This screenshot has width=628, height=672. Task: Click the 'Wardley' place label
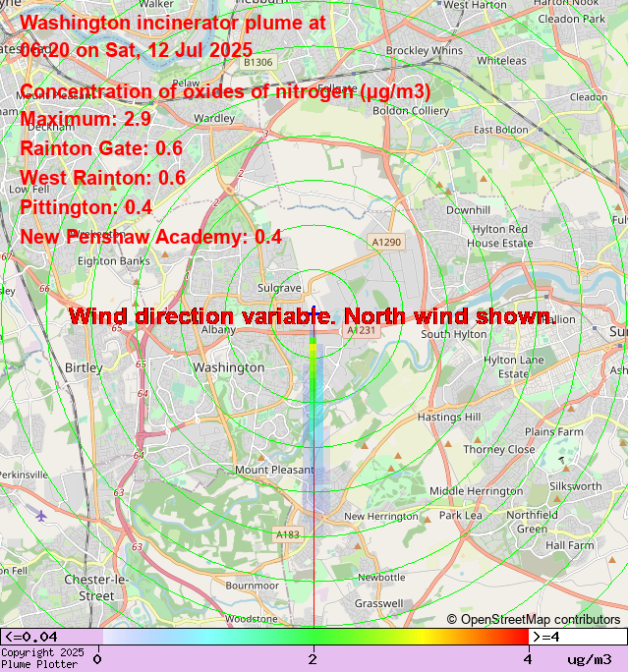point(214,118)
